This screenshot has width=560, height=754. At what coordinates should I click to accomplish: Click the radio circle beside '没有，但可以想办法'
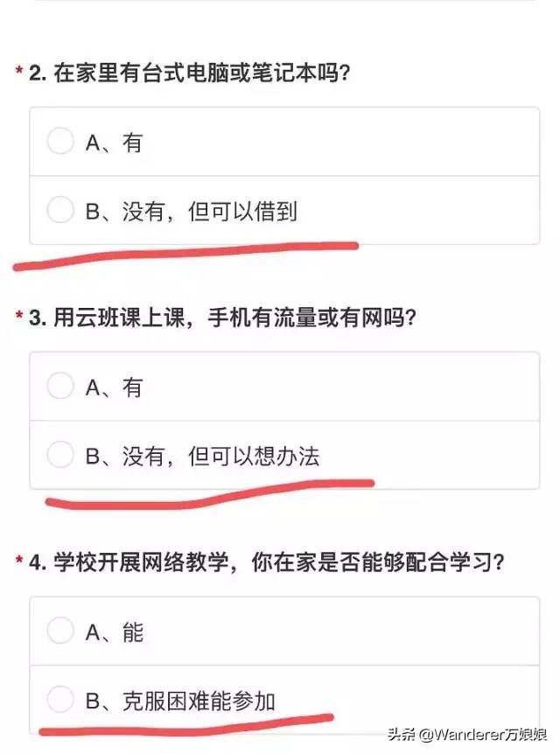pos(60,455)
